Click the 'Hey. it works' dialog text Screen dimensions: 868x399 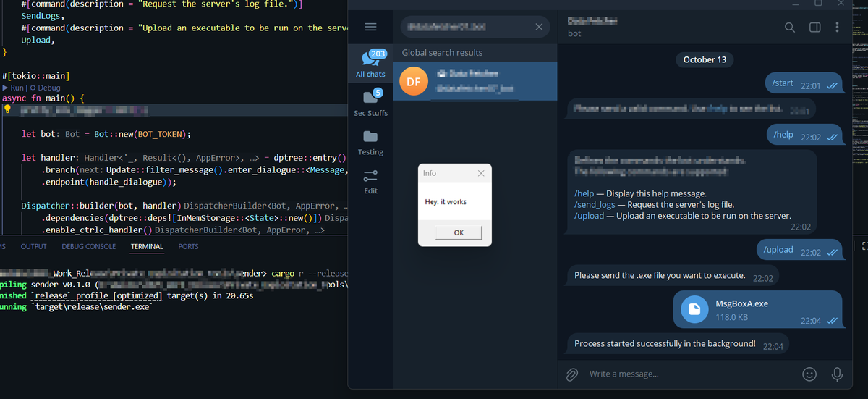pos(446,202)
